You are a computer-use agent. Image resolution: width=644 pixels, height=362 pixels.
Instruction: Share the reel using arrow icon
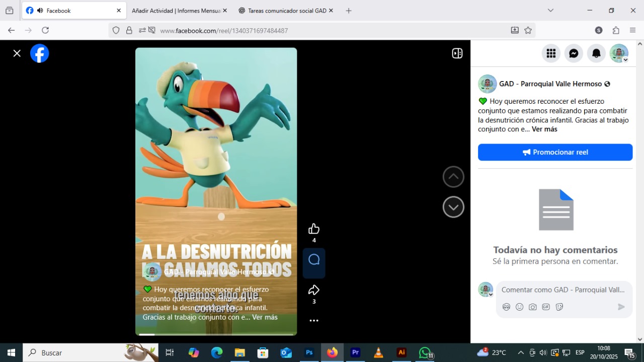pos(314,290)
